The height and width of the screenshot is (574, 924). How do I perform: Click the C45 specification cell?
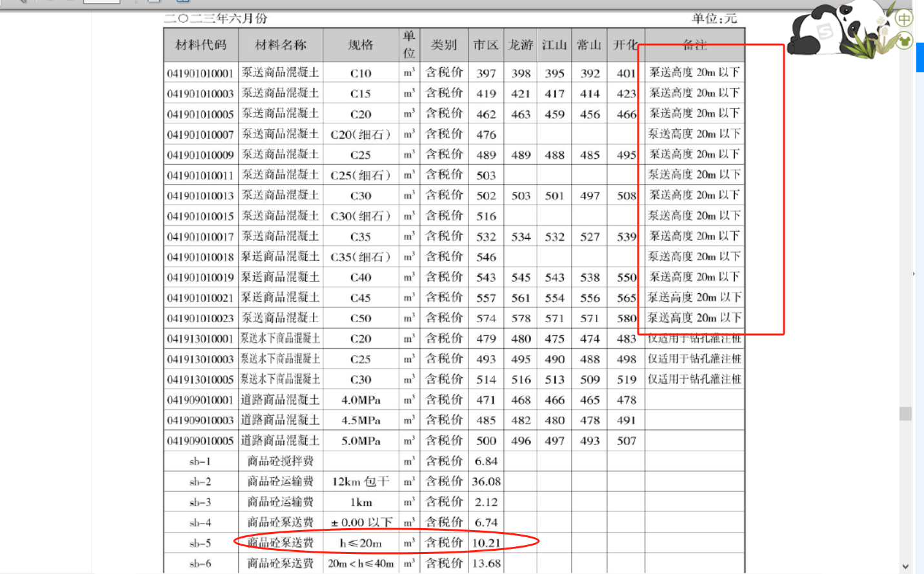tap(361, 298)
